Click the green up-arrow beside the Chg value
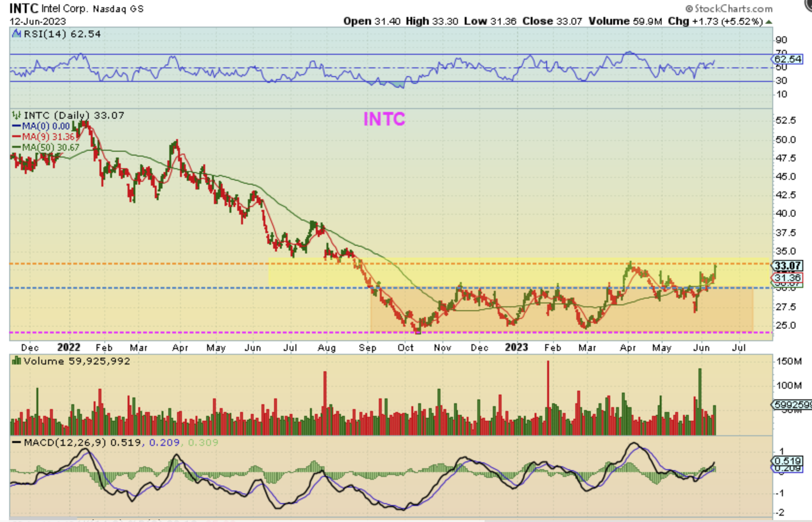Image resolution: width=812 pixels, height=522 pixels. [769, 22]
